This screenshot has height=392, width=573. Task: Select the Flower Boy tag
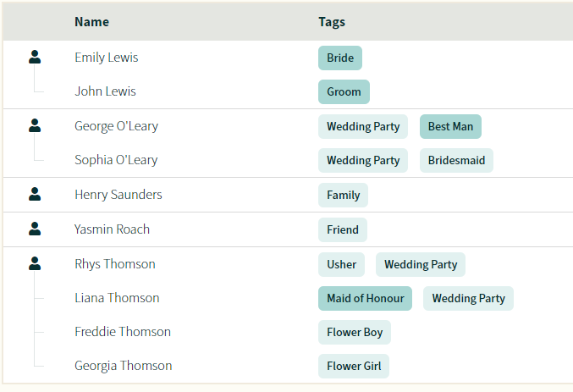355,333
